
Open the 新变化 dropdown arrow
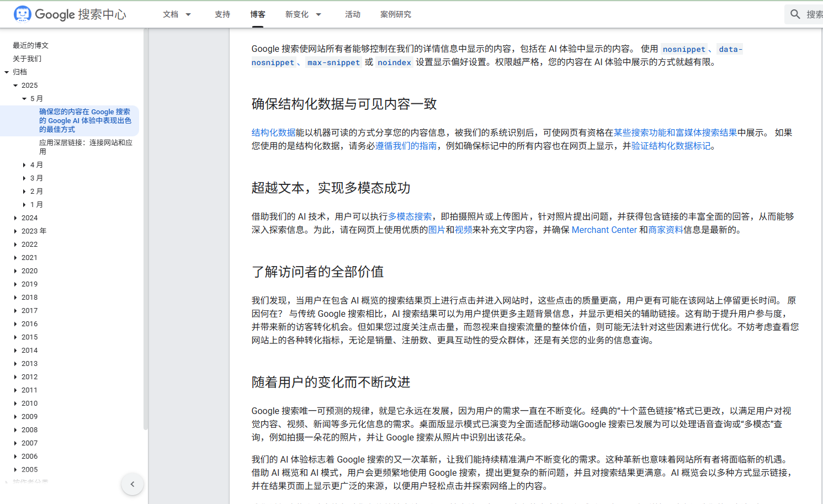coord(318,14)
